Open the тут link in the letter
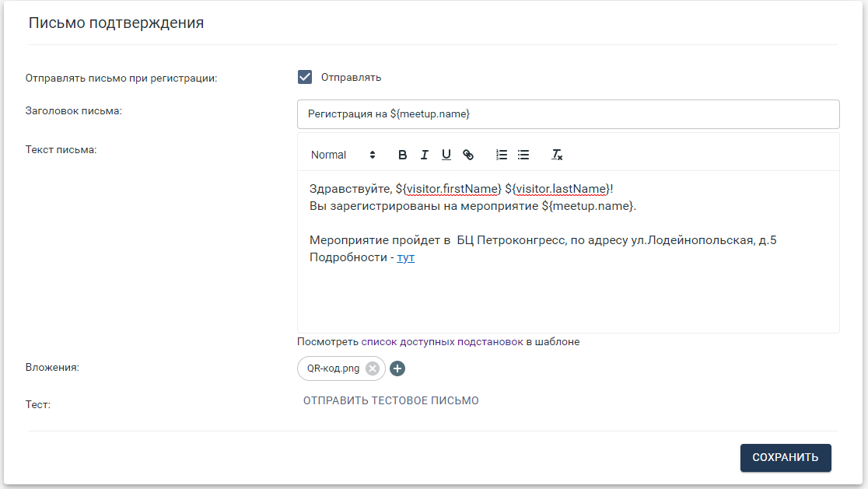 click(x=405, y=257)
